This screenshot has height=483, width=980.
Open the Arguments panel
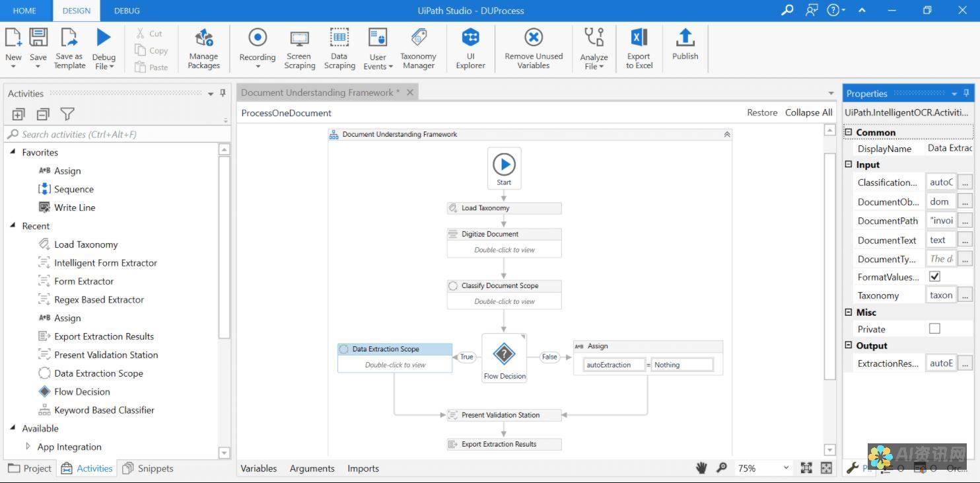312,468
